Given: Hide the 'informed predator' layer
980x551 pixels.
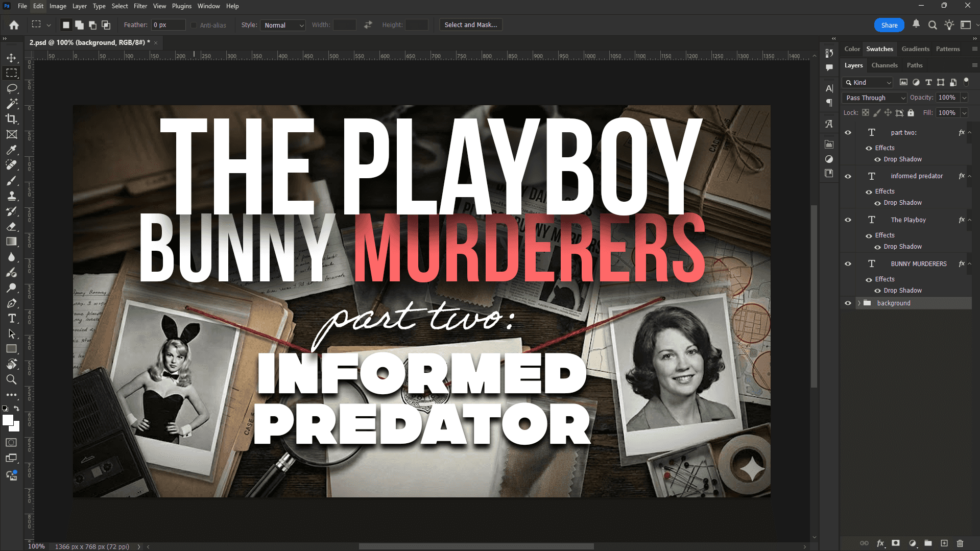Looking at the screenshot, I should 848,176.
